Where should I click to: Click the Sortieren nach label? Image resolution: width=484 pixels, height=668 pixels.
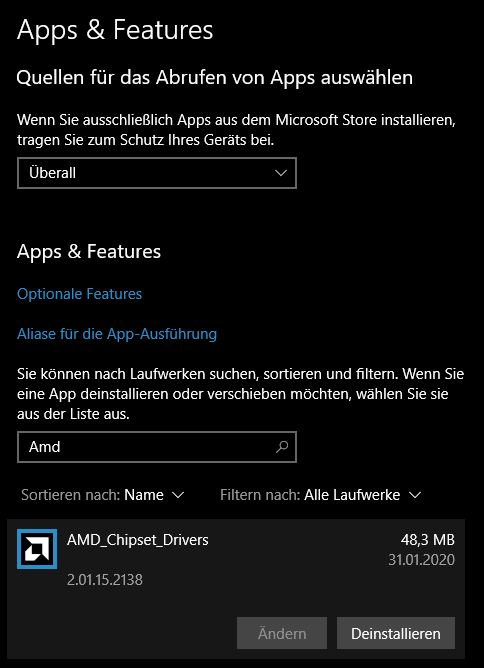(71, 495)
